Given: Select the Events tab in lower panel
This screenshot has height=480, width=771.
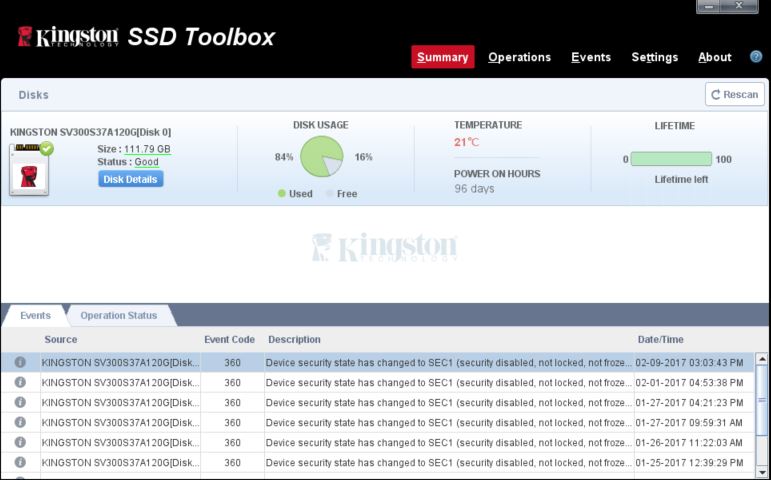Looking at the screenshot, I should point(35,316).
